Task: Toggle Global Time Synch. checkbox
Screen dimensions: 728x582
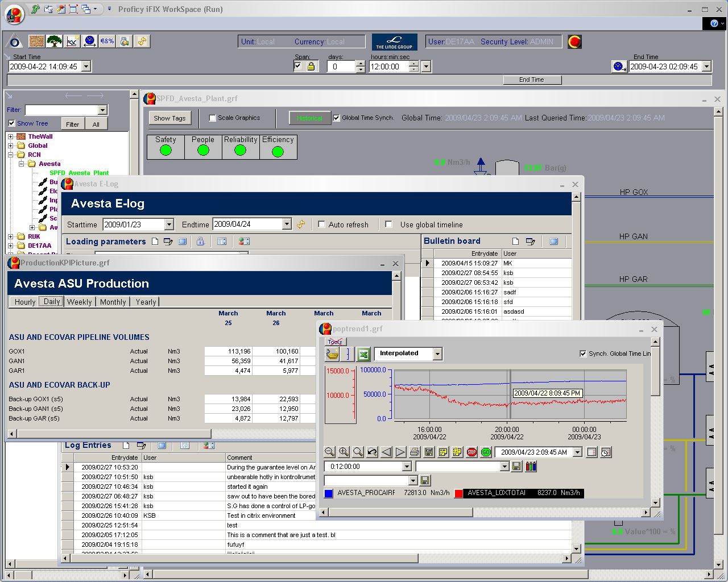Action: [x=337, y=118]
